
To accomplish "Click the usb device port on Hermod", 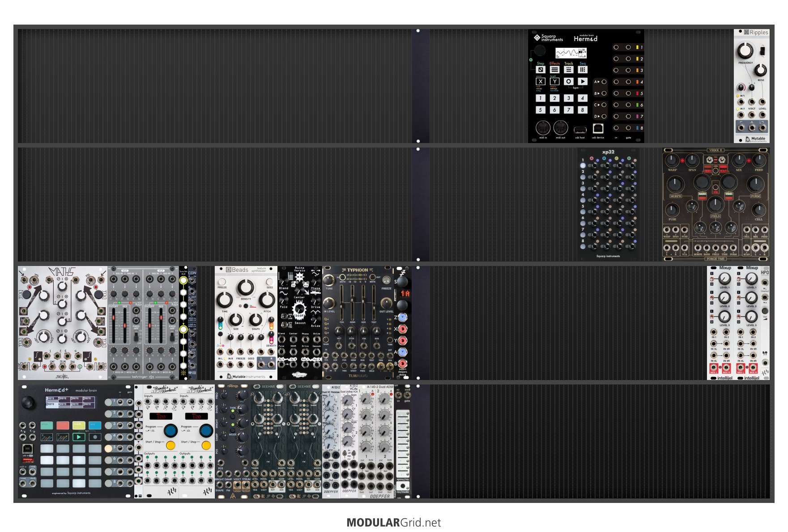I will coord(598,129).
